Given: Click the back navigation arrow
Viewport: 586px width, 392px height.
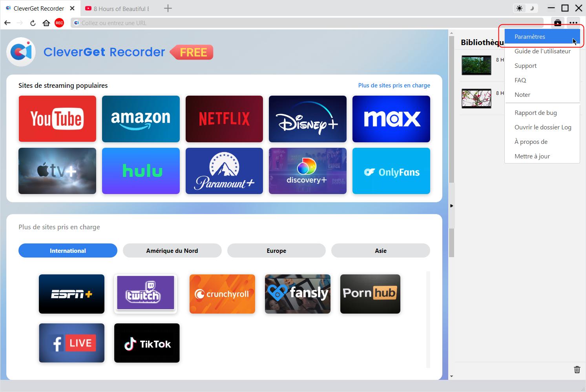Looking at the screenshot, I should click(x=7, y=23).
